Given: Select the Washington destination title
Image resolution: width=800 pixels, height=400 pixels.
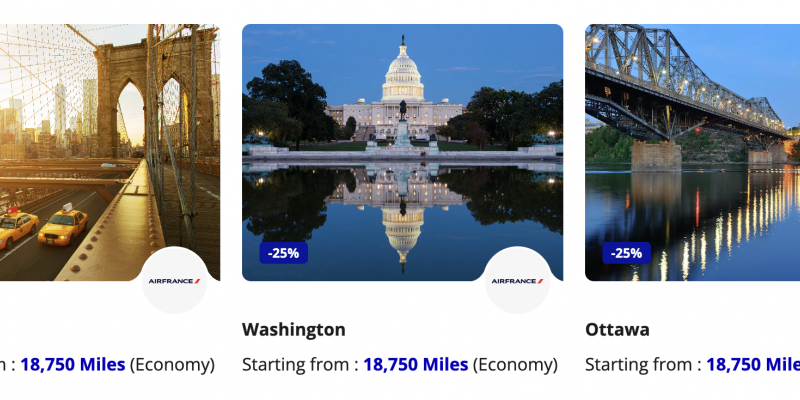Looking at the screenshot, I should [x=294, y=329].
